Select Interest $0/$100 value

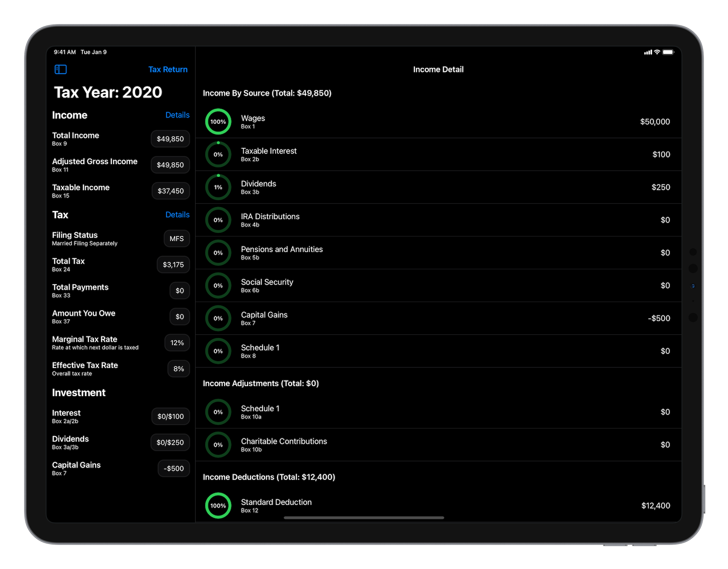tap(171, 416)
